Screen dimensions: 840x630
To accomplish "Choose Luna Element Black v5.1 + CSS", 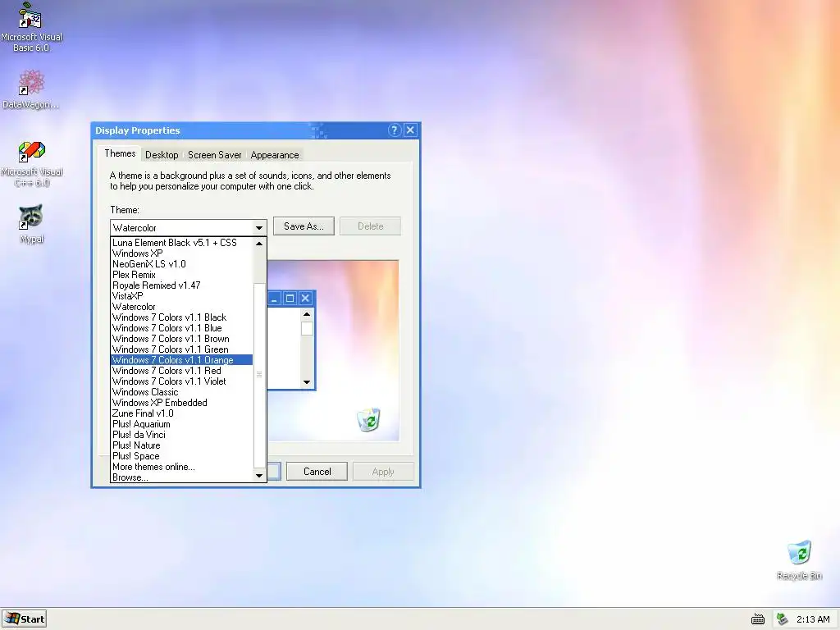I will [181, 243].
